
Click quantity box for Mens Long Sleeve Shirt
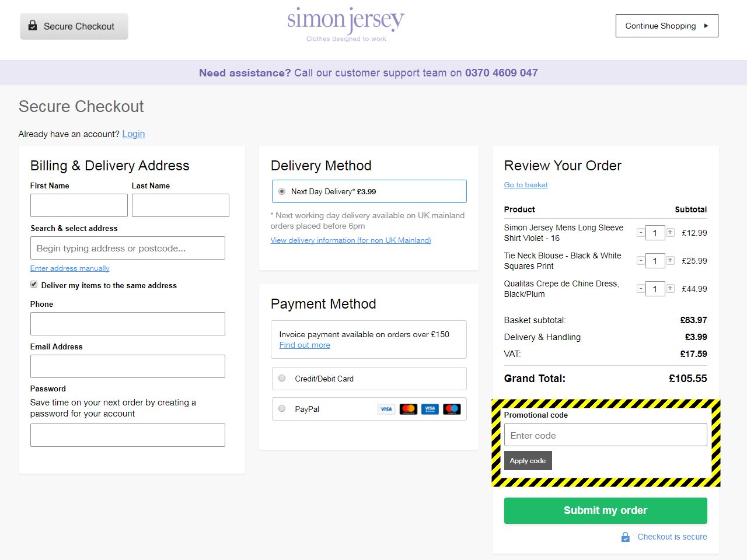655,233
